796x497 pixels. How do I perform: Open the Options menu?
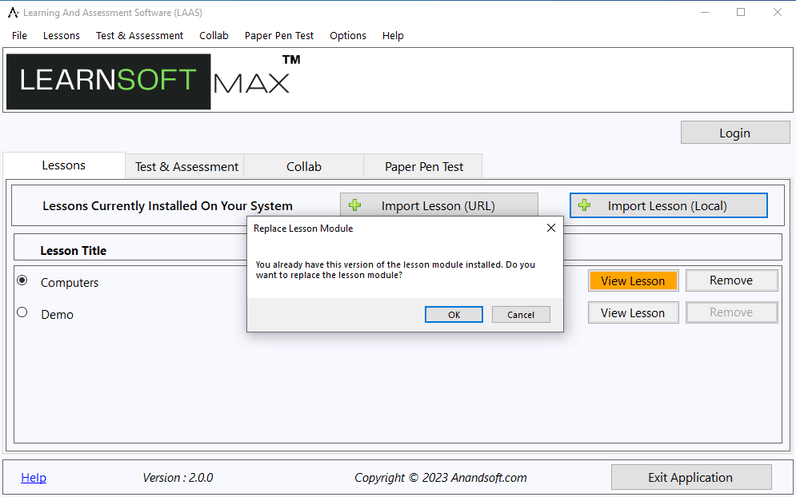pos(348,36)
